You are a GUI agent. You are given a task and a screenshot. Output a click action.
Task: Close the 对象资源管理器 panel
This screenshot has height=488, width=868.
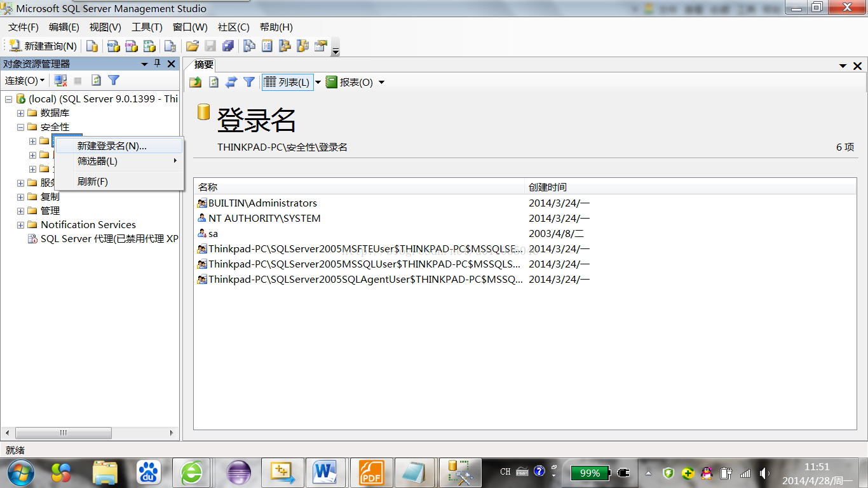pyautogui.click(x=171, y=64)
